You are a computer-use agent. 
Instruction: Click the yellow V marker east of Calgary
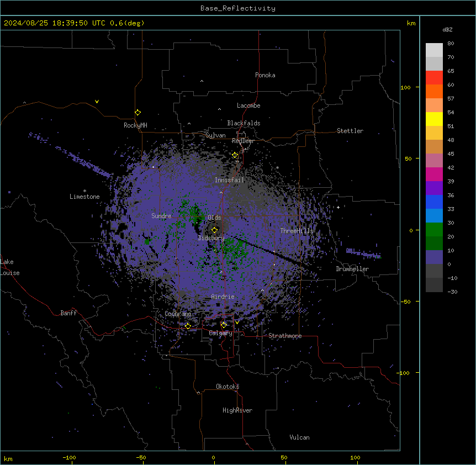(x=237, y=323)
